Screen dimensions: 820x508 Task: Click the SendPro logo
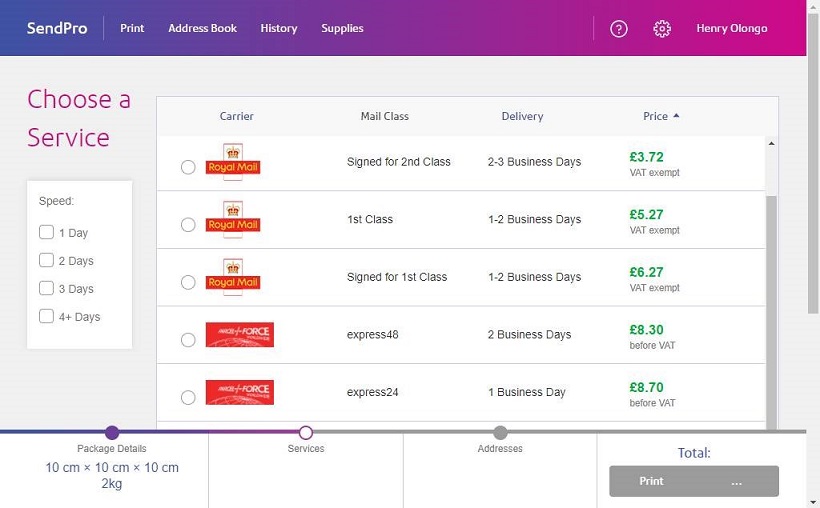tap(57, 28)
